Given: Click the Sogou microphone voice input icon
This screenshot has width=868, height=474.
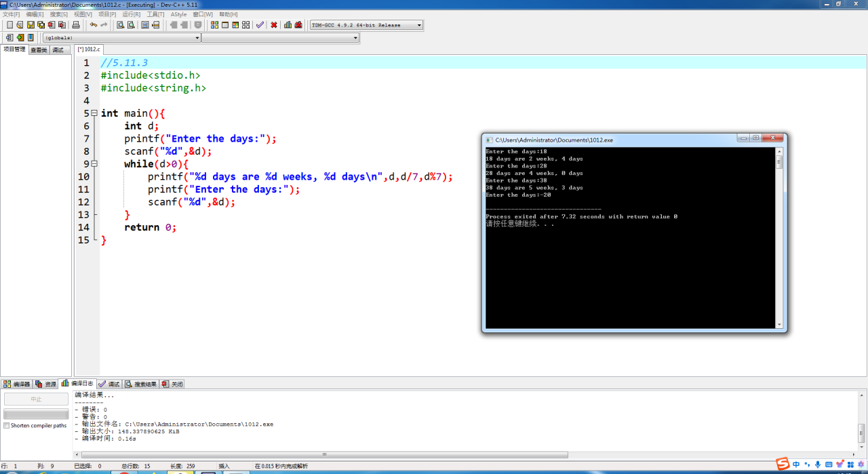Looking at the screenshot, I should coord(818,464).
